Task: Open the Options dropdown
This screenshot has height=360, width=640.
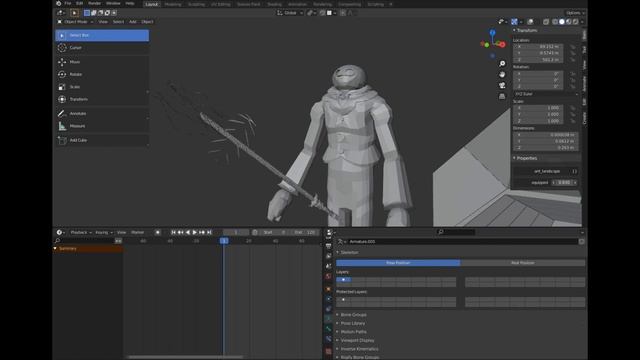Action: (x=575, y=13)
